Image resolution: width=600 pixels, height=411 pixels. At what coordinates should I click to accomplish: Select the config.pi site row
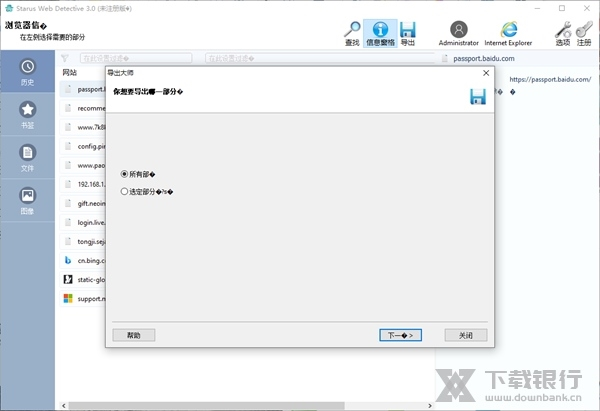tap(83, 146)
